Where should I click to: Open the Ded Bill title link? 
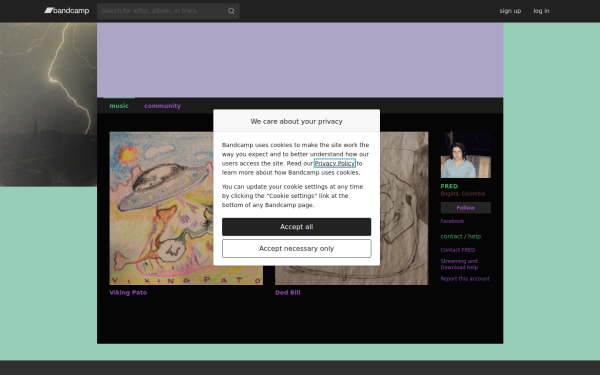click(288, 292)
